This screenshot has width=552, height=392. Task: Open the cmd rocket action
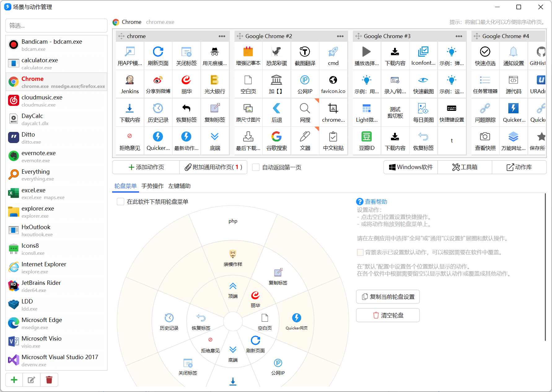point(333,56)
